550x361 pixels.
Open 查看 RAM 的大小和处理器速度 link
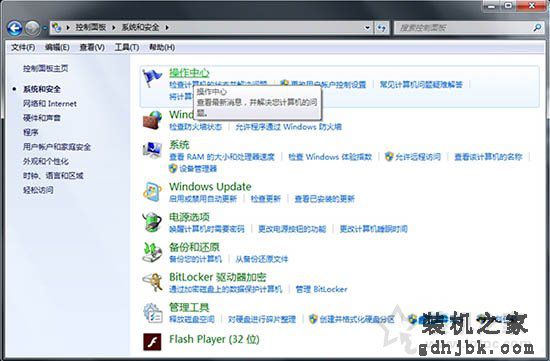(x=222, y=157)
